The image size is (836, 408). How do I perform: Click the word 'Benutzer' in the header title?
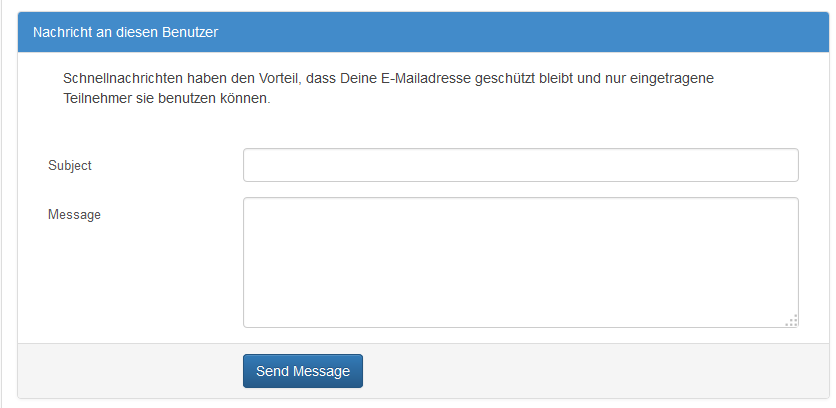[190, 32]
